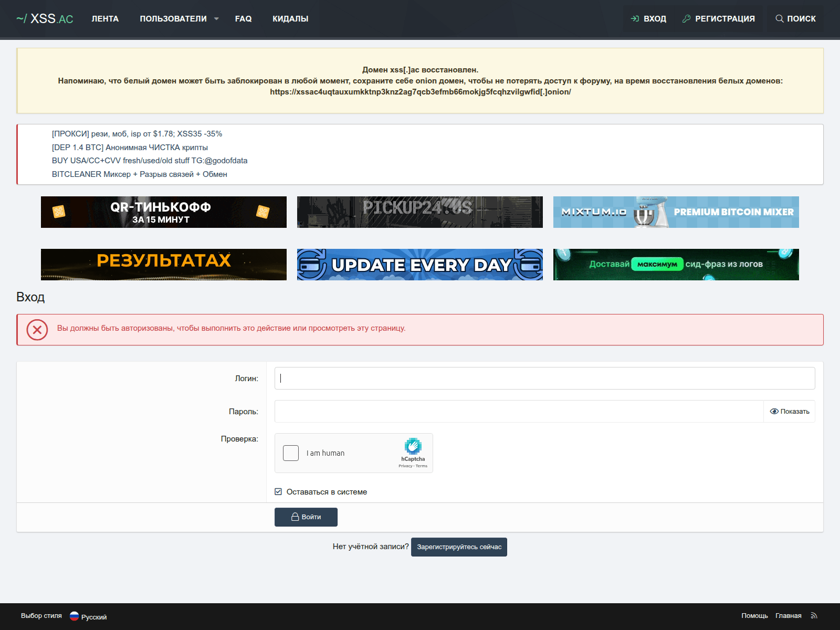Focus the Пароль input field
This screenshot has width=840, height=630.
pyautogui.click(x=519, y=412)
